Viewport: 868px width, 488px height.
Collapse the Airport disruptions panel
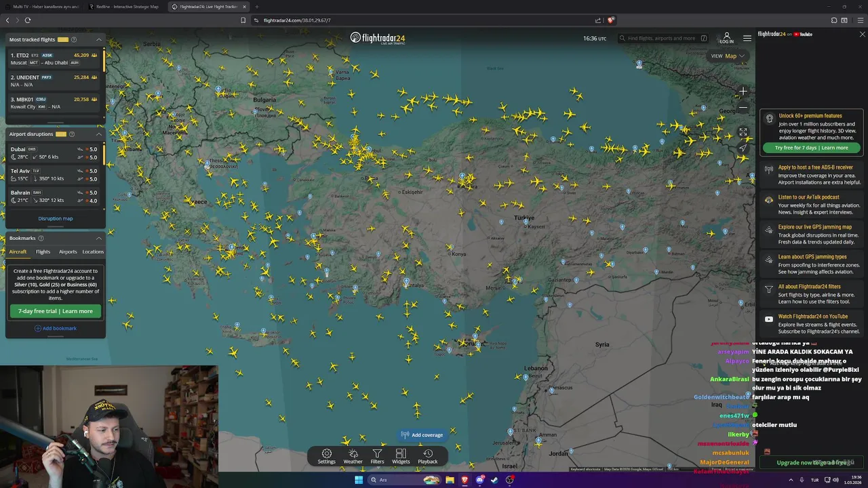[98, 134]
